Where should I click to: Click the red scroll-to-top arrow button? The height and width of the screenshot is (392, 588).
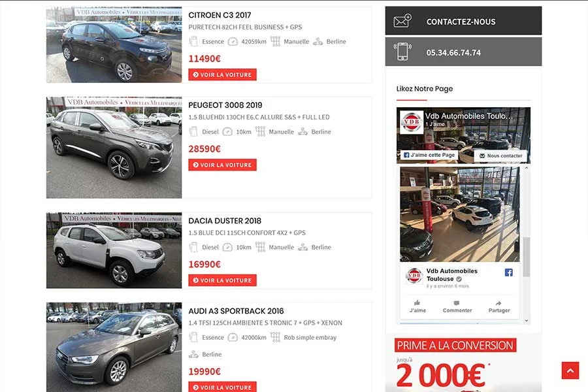[x=570, y=370]
